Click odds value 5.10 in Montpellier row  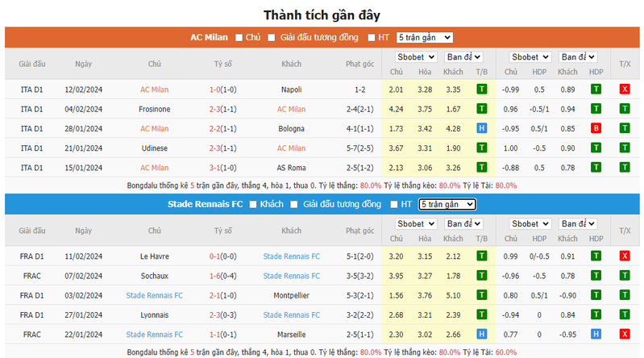454,296
